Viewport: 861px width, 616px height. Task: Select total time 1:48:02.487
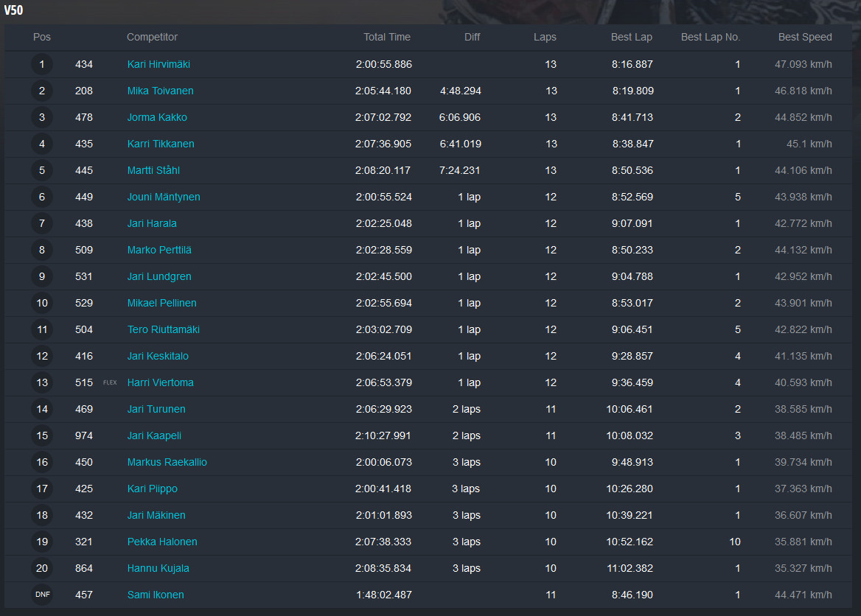click(384, 595)
